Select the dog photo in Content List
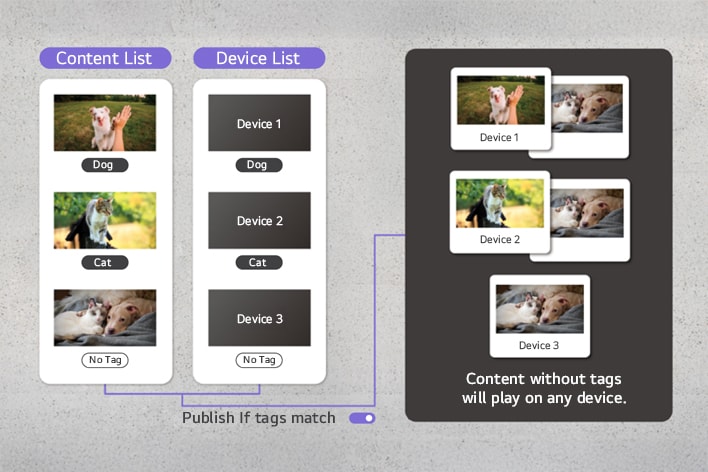Screen dimensions: 708x472 (x=105, y=122)
